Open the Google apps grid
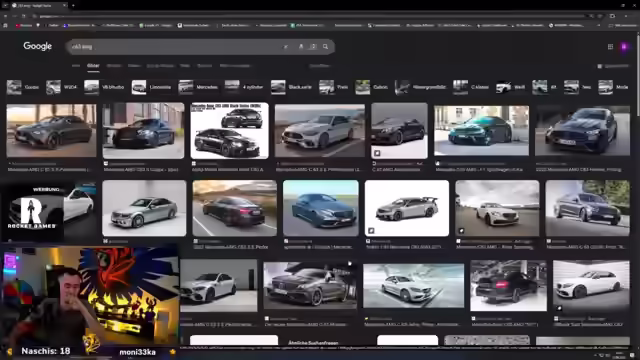The height and width of the screenshot is (360, 640). click(x=610, y=47)
